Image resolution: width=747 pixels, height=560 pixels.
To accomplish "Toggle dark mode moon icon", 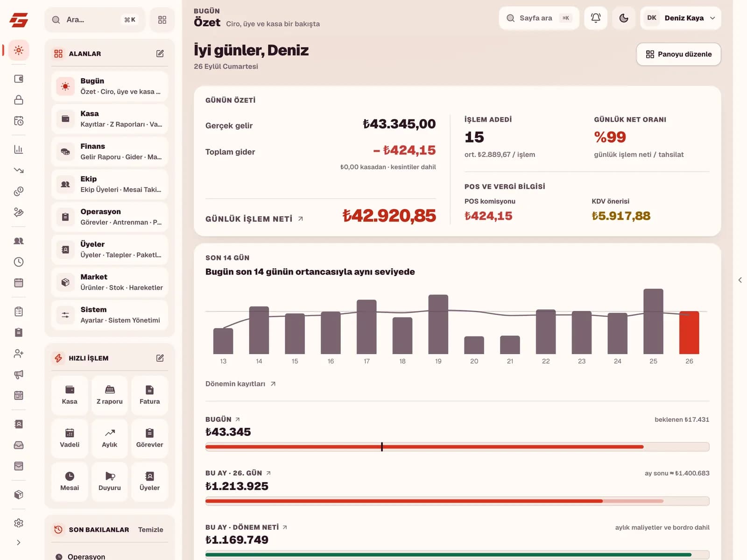I will pos(623,18).
